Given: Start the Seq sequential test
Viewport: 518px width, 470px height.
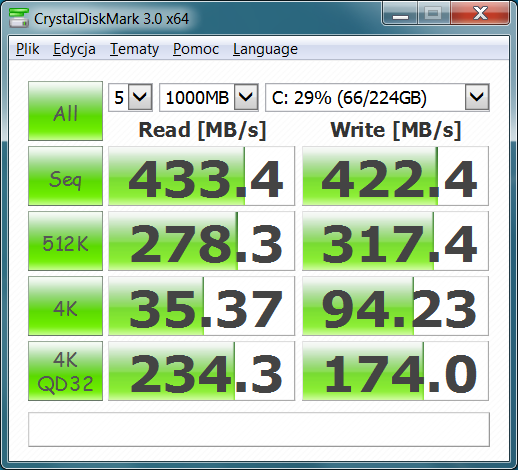Looking at the screenshot, I should [x=65, y=176].
